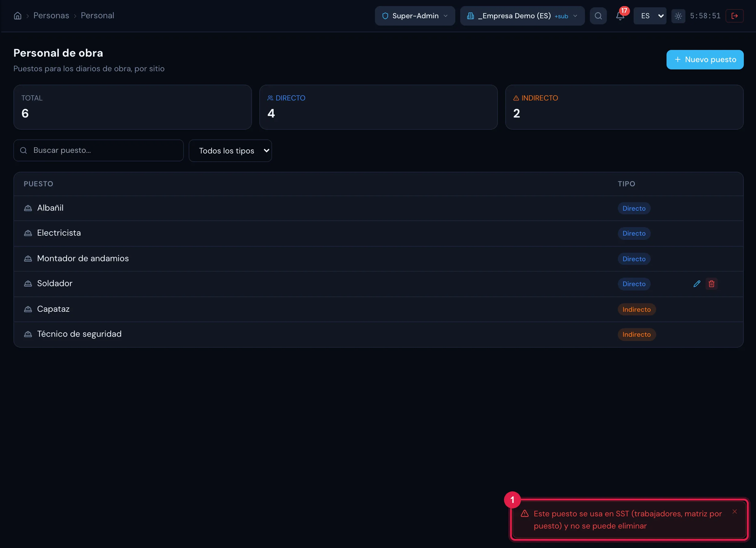Click the TIPO column header
Screen dimensions: 756x548
626,184
